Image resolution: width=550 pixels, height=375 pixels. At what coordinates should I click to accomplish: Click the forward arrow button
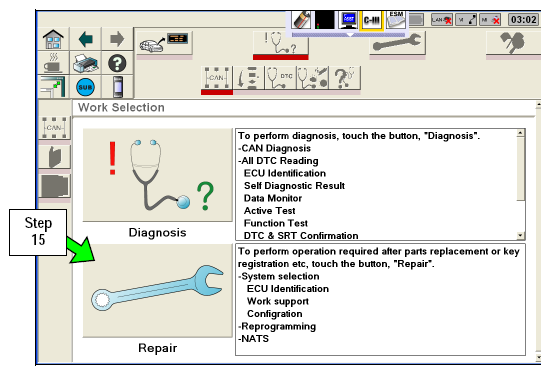tap(117, 39)
